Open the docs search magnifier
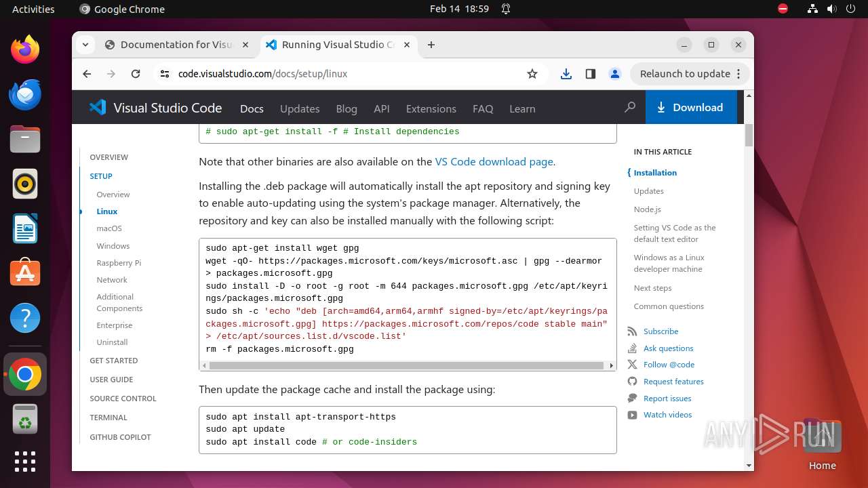 630,107
